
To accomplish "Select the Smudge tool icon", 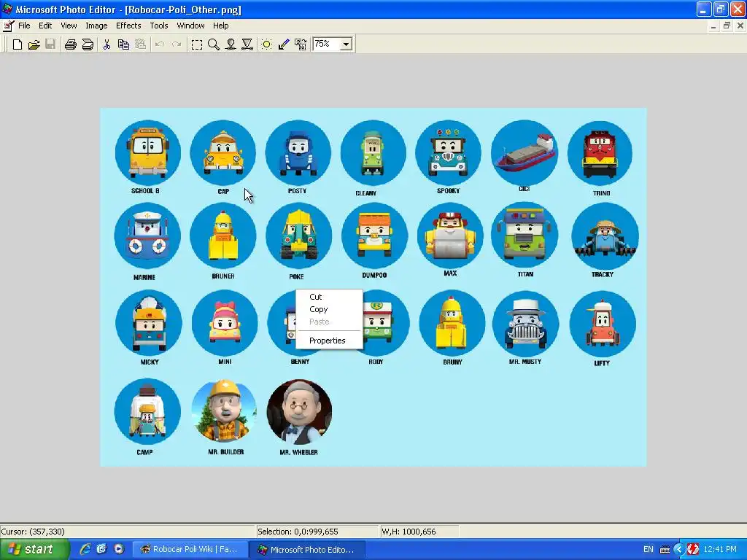I will tap(231, 44).
